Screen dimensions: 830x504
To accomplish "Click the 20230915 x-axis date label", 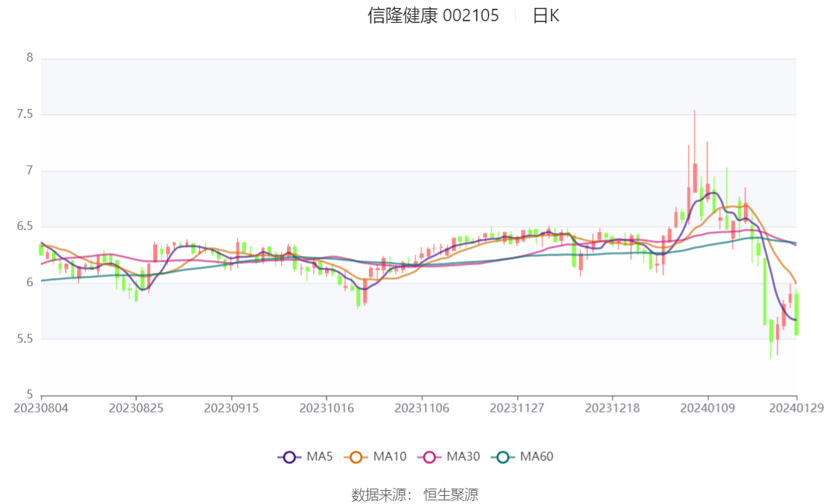I will (x=231, y=408).
